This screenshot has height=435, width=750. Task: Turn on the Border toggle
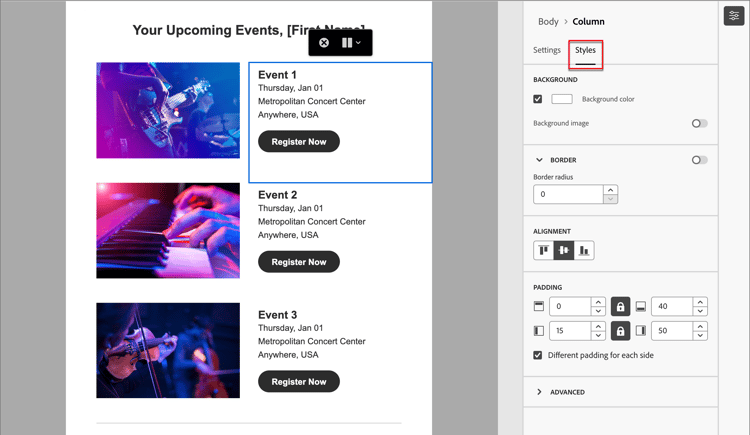point(699,160)
